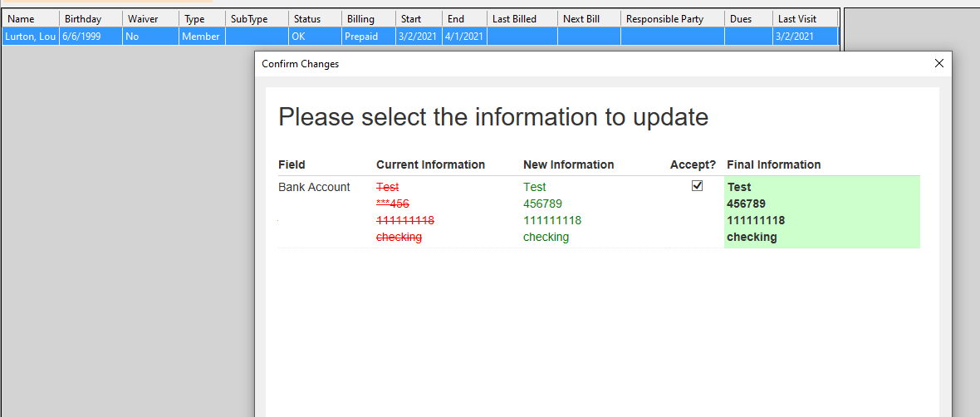Viewport: 980px width, 417px height.
Task: Click the Member type cell
Action: pyautogui.click(x=202, y=37)
